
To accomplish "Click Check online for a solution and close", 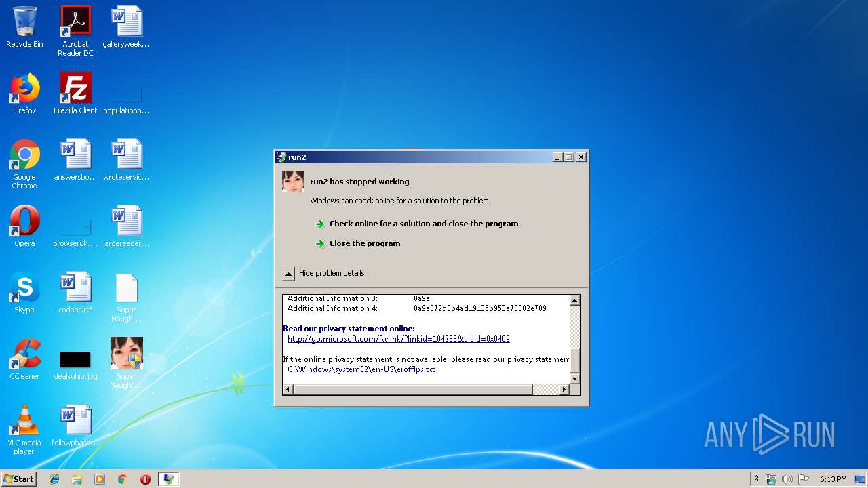I will pos(424,224).
